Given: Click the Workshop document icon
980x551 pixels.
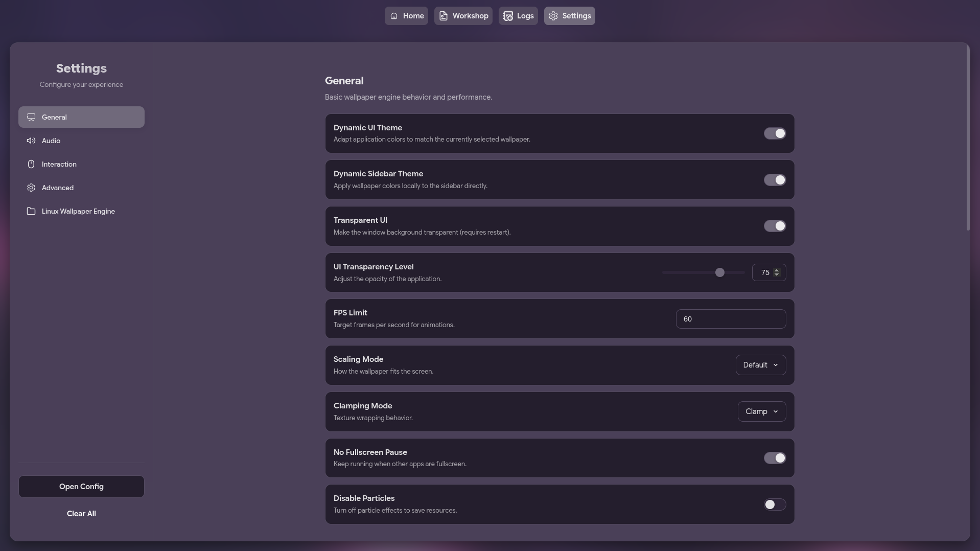Looking at the screenshot, I should 444,16.
